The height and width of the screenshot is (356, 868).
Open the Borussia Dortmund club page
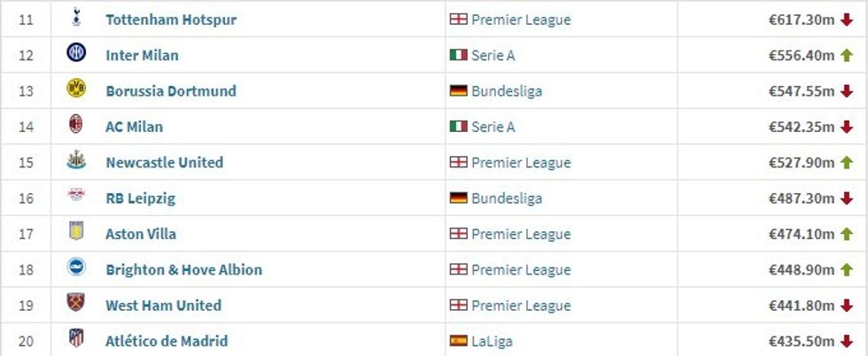click(171, 91)
